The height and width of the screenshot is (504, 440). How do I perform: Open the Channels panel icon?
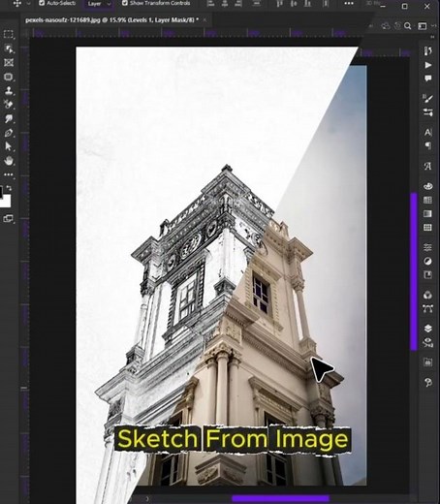pos(427,295)
